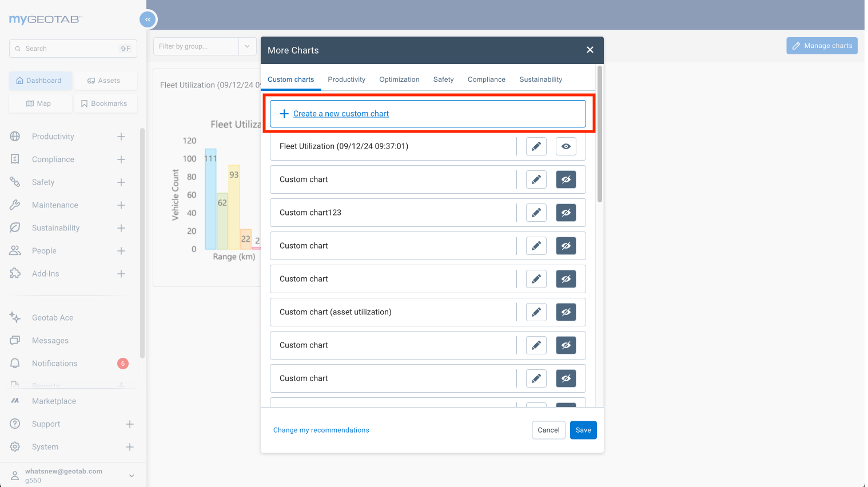Click Change my recommendations
This screenshot has height=487, width=868.
pos(321,430)
